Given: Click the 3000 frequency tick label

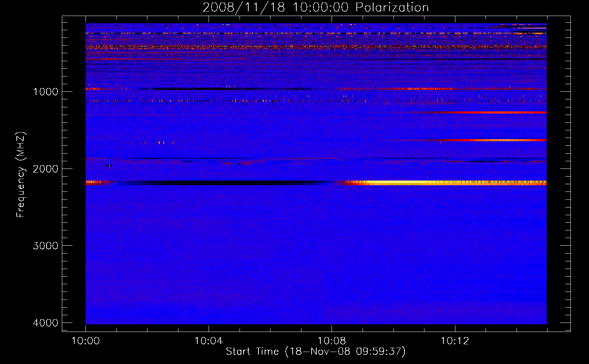Looking at the screenshot, I should (46, 246).
